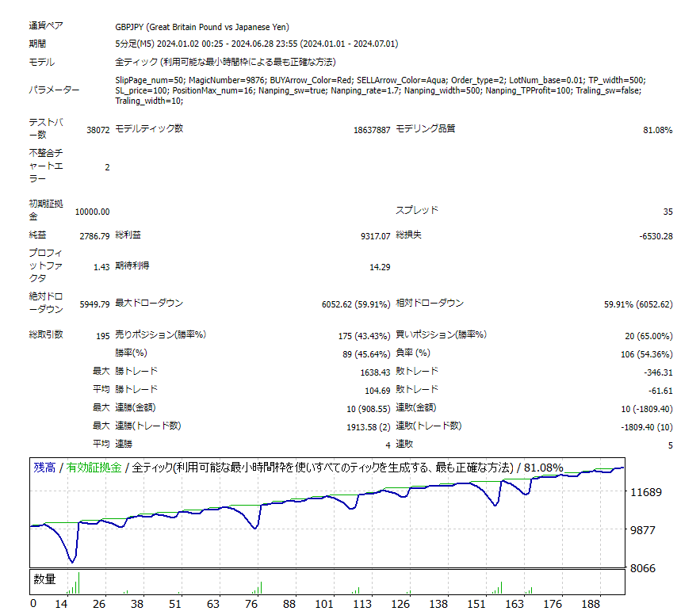The image size is (700, 611).
Task: Click the y-axis label 8066
Action: [x=642, y=568]
